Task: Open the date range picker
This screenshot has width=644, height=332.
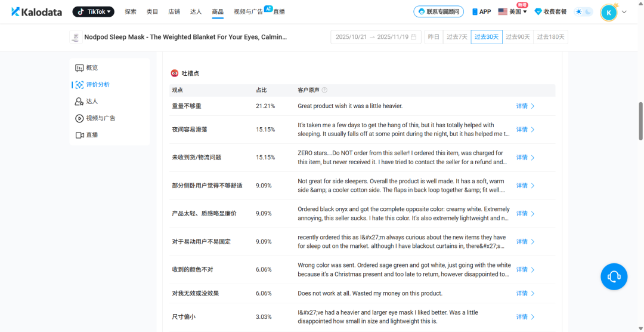Action: tap(376, 37)
